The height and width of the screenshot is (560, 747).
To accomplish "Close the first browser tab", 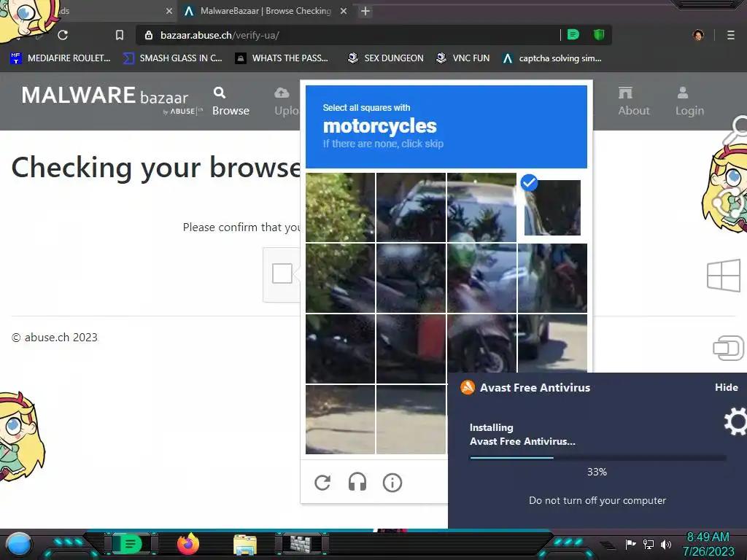I will click(169, 11).
